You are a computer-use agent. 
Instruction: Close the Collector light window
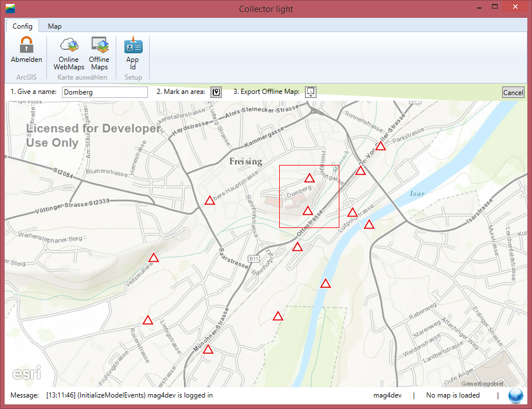(x=515, y=7)
